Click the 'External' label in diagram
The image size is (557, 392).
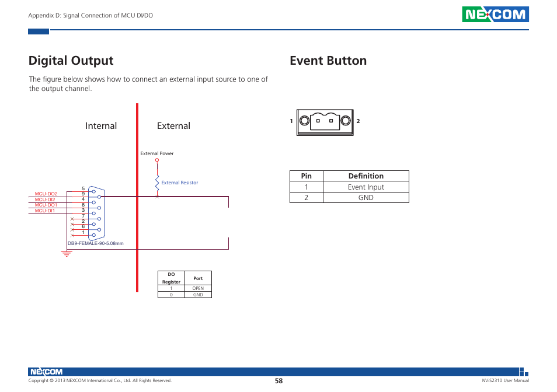tap(174, 125)
